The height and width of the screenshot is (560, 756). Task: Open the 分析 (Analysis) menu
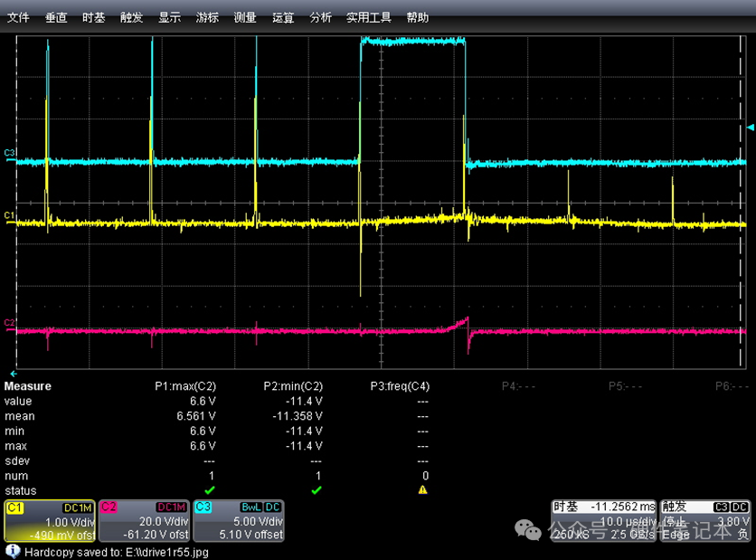click(x=320, y=17)
